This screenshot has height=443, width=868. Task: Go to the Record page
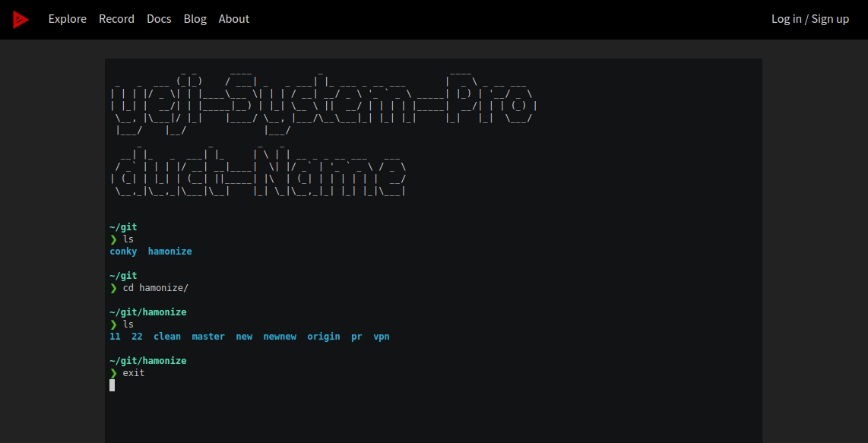tap(116, 19)
